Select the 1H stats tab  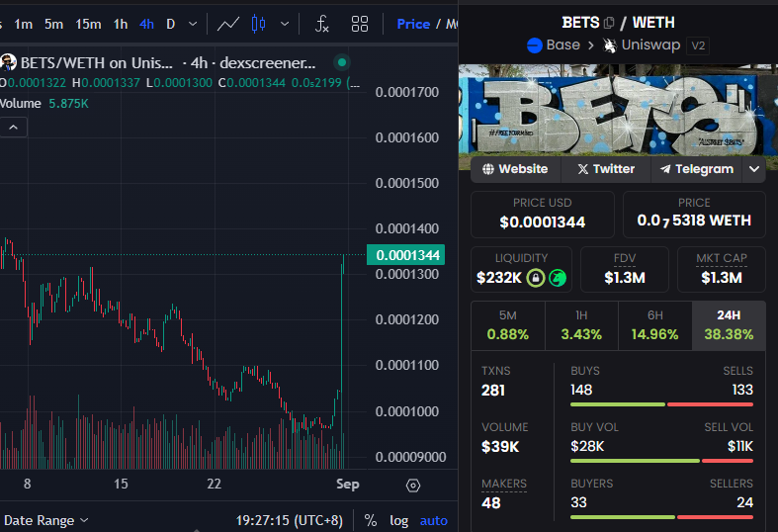pyautogui.click(x=581, y=325)
